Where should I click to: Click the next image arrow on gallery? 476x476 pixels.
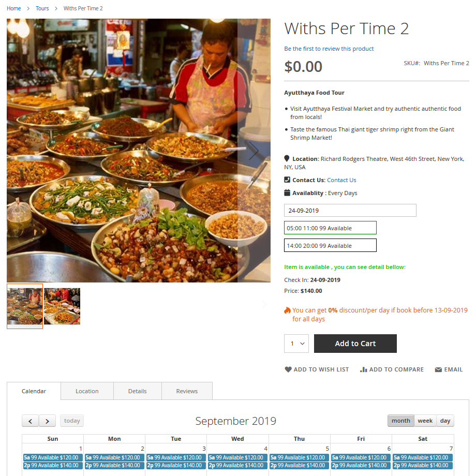click(x=254, y=151)
